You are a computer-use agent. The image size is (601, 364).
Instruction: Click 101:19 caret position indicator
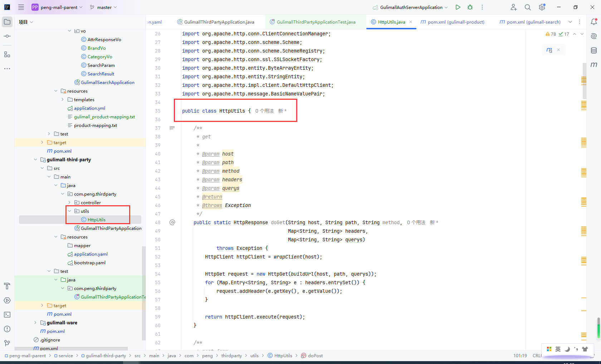(x=520, y=355)
